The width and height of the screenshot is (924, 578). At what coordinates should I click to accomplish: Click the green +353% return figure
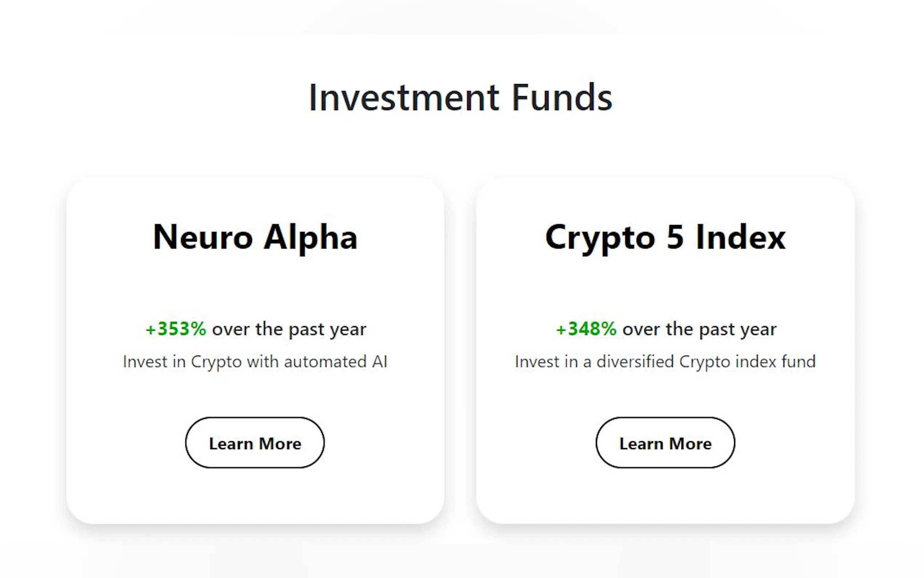[176, 329]
